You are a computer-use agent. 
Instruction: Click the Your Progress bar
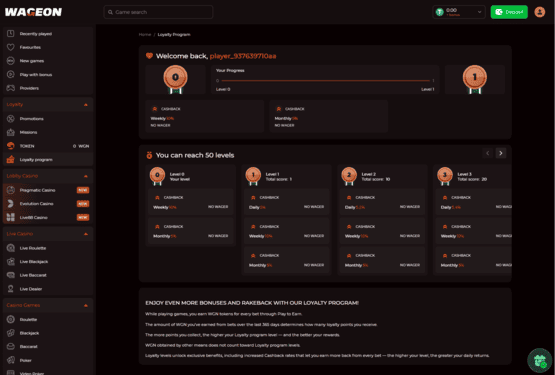(325, 81)
